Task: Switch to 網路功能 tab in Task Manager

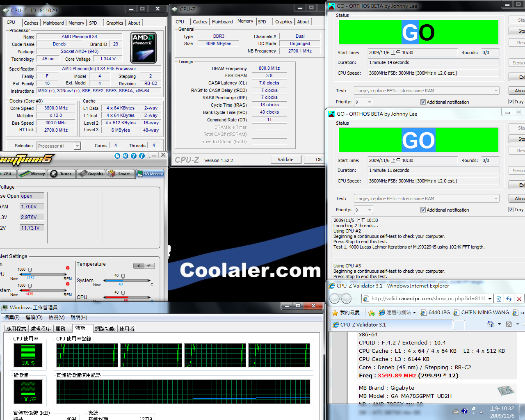Action: coord(105,329)
